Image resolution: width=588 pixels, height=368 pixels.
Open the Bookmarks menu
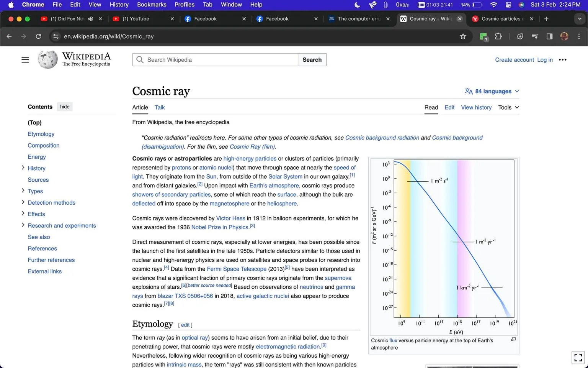(152, 5)
